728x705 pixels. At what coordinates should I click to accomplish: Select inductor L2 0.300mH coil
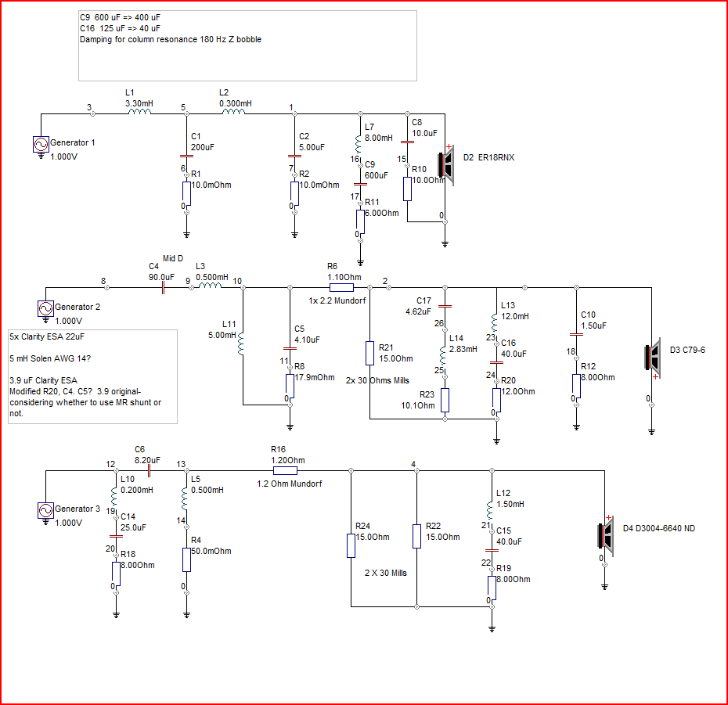(x=233, y=111)
